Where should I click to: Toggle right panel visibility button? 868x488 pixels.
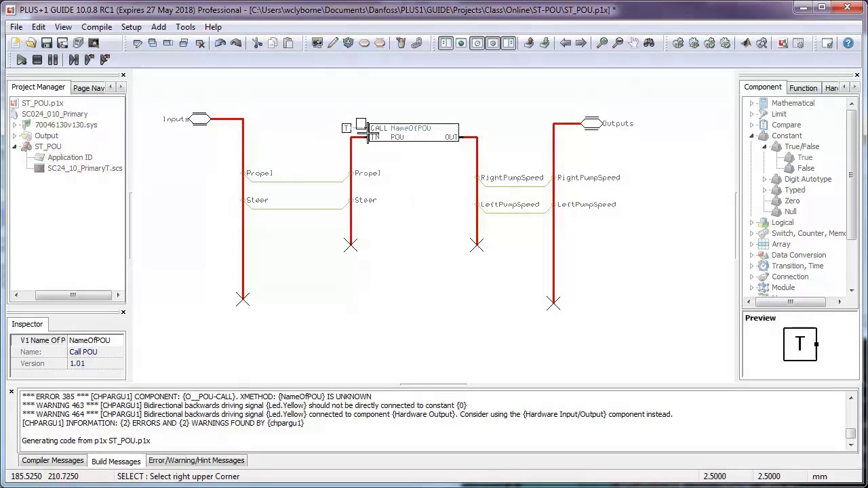coord(509,43)
